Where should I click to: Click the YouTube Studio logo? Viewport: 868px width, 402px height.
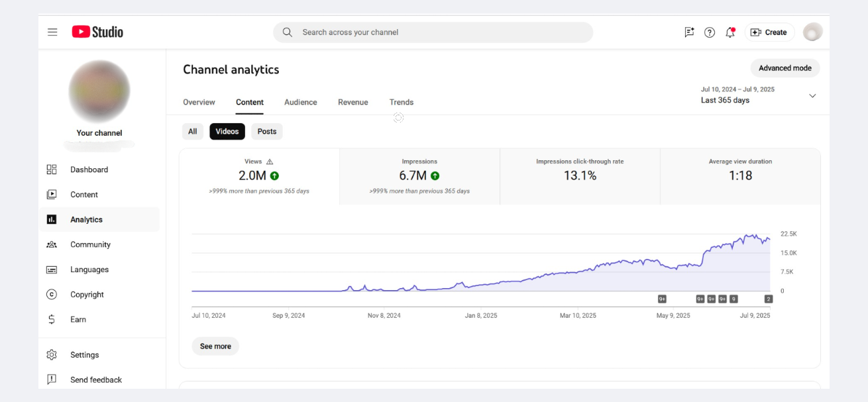coord(97,32)
